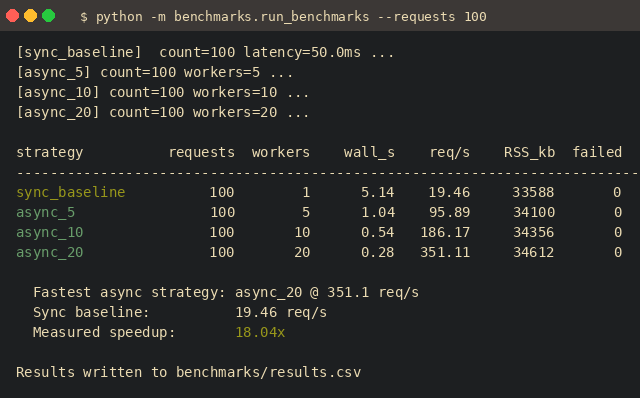Click workers value 10 in async_10 row
The width and height of the screenshot is (640, 398).
[x=302, y=232]
